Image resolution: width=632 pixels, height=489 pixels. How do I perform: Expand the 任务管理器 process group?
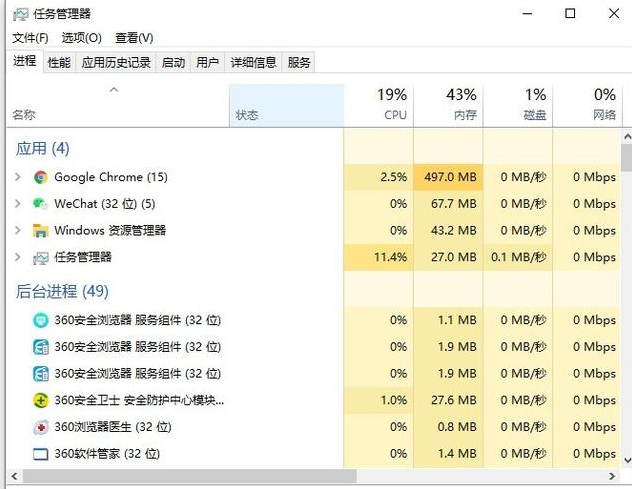pos(17,257)
